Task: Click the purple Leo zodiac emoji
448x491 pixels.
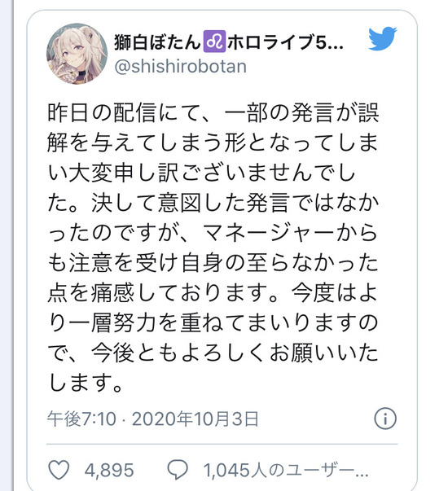Action: click(214, 42)
